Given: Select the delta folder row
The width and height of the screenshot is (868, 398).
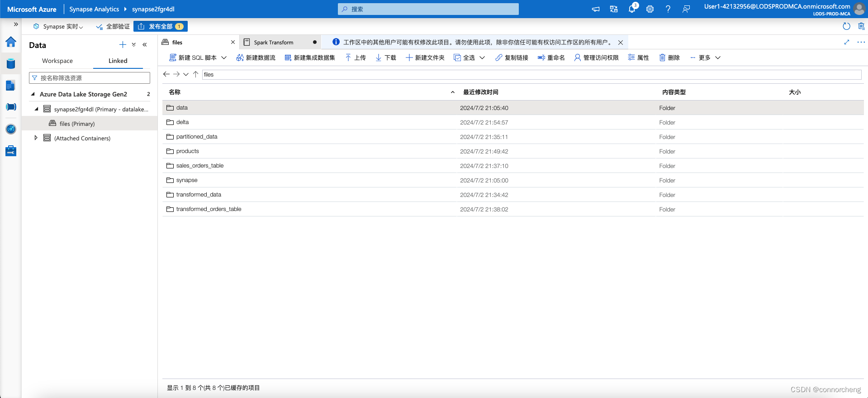Looking at the screenshot, I should pos(513,122).
